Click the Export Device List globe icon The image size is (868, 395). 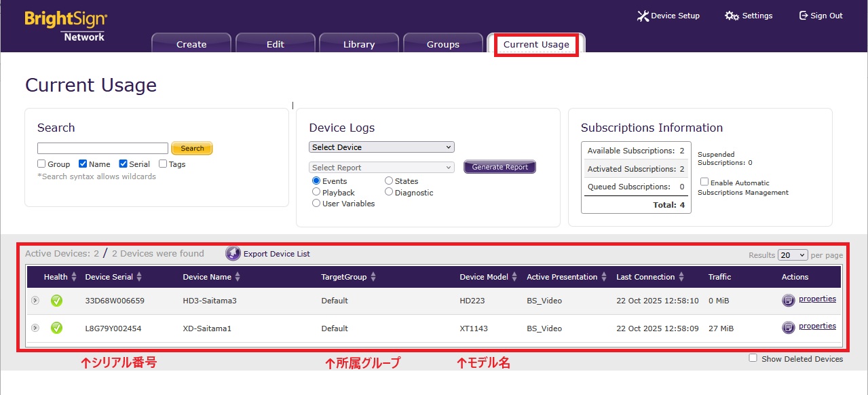tap(233, 254)
